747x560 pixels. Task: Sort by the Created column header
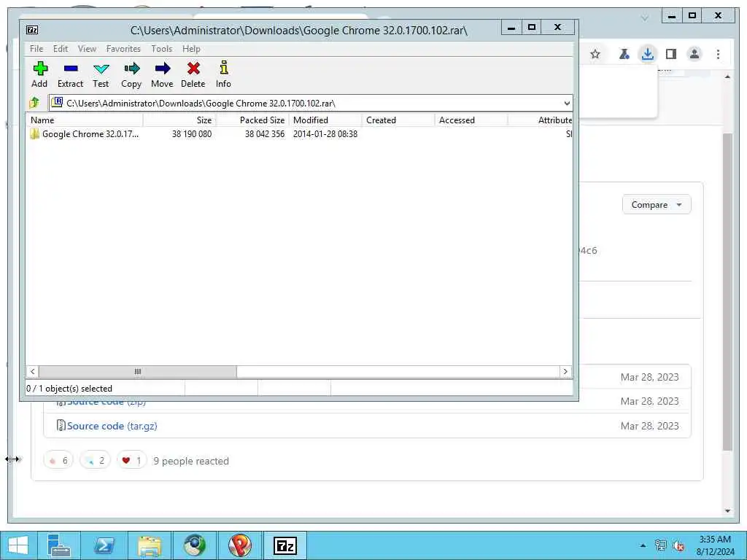point(398,120)
